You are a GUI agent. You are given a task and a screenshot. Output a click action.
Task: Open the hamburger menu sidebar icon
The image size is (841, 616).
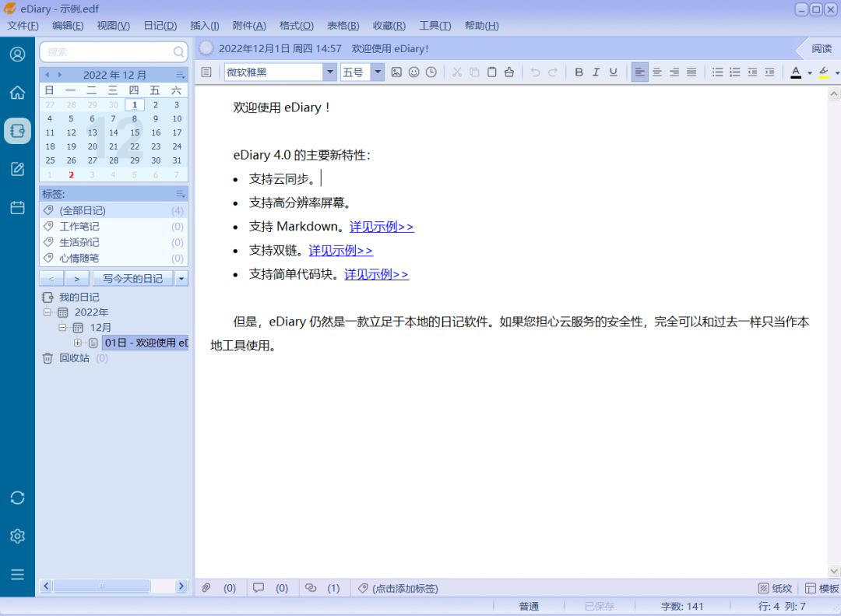tap(17, 574)
